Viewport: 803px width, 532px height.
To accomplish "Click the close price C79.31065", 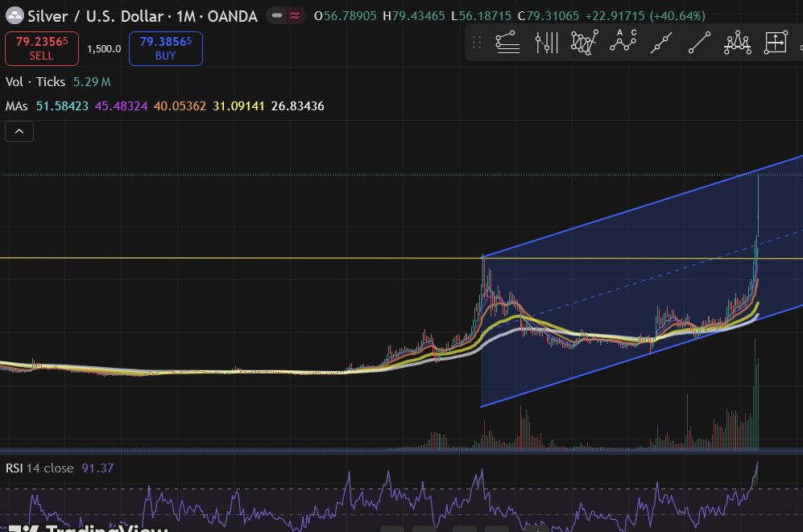I will [548, 16].
